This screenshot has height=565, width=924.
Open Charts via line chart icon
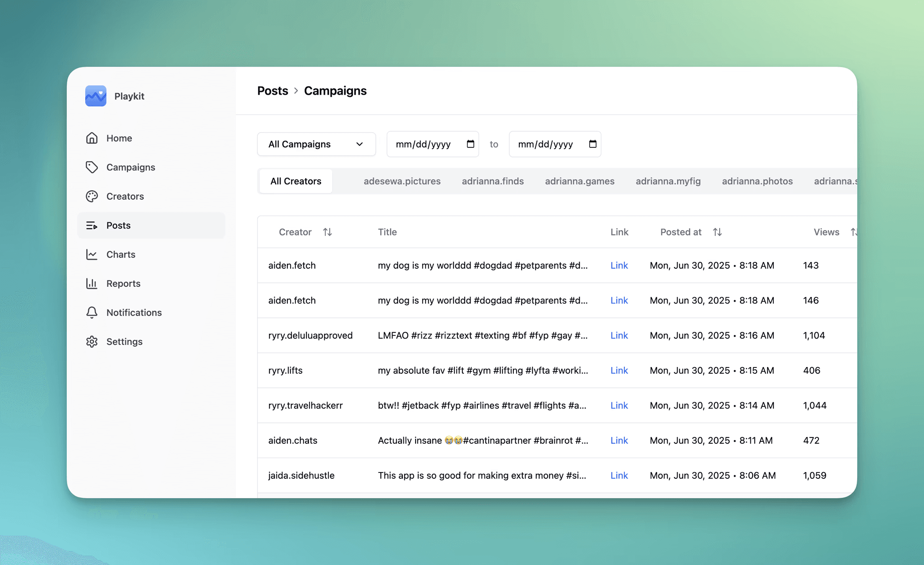click(x=92, y=254)
